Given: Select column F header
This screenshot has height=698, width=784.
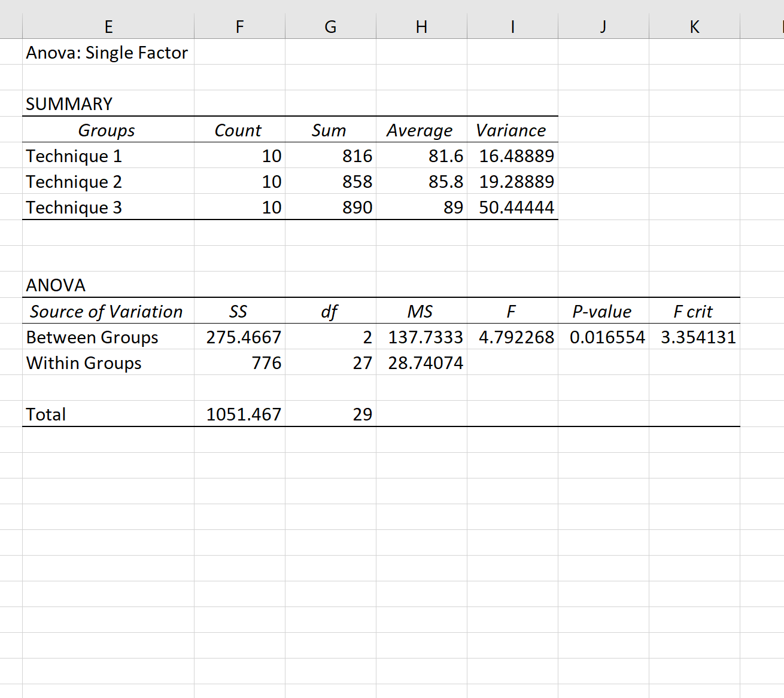Looking at the screenshot, I should coord(239,26).
